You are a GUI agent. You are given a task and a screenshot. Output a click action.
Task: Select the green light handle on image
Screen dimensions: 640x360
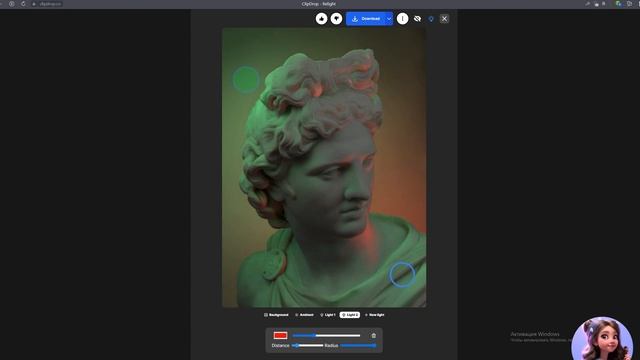click(246, 80)
